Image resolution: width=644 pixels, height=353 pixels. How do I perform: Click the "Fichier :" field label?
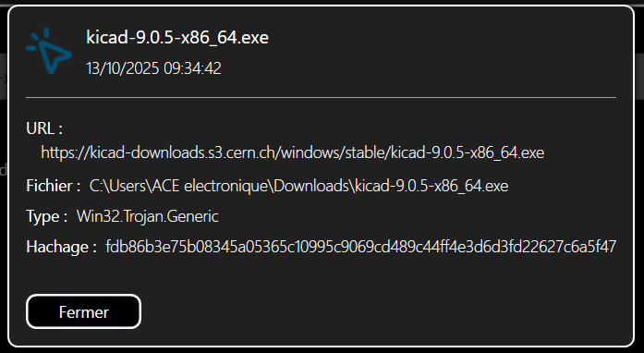(x=54, y=186)
